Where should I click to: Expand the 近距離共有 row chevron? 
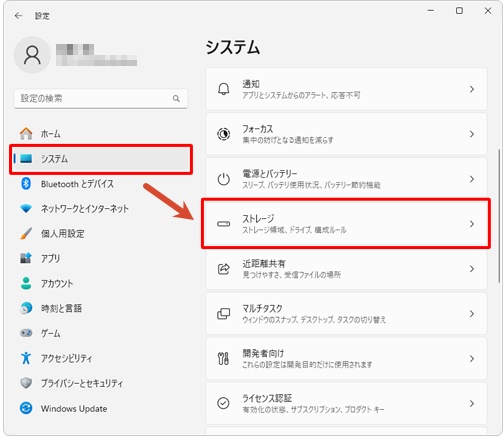tap(472, 269)
